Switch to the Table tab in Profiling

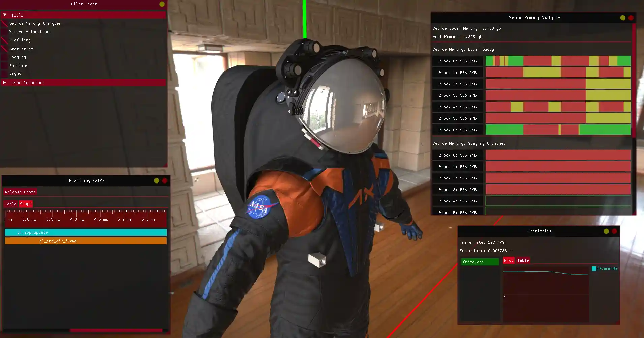tap(10, 204)
